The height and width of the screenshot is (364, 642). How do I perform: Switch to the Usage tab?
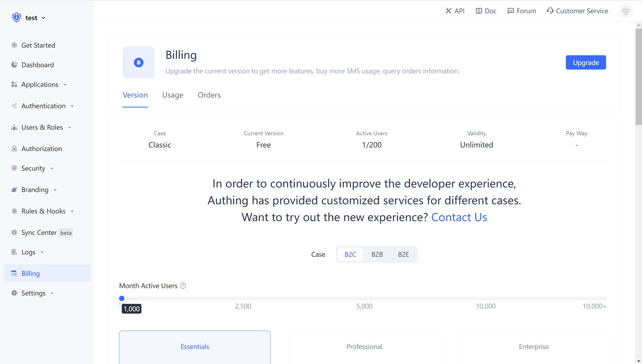click(173, 95)
